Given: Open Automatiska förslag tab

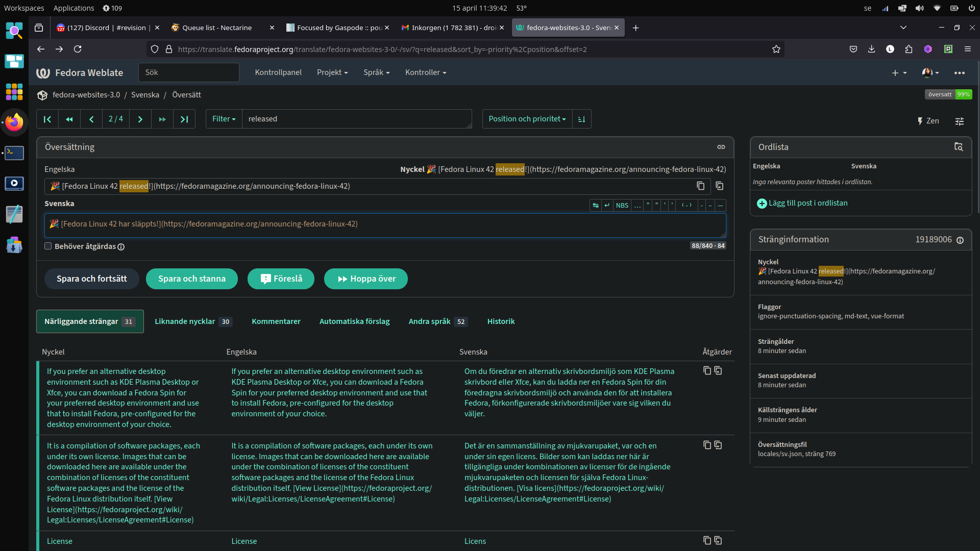Looking at the screenshot, I should 355,321.
